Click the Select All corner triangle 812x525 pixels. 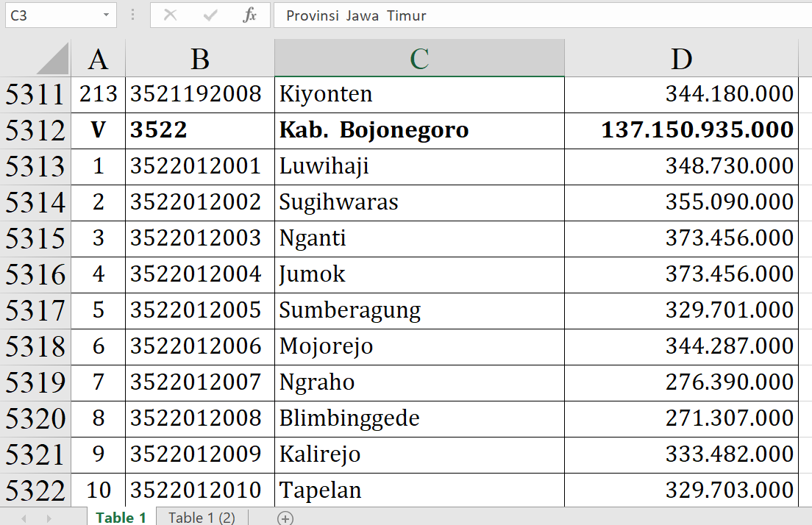pos(53,59)
